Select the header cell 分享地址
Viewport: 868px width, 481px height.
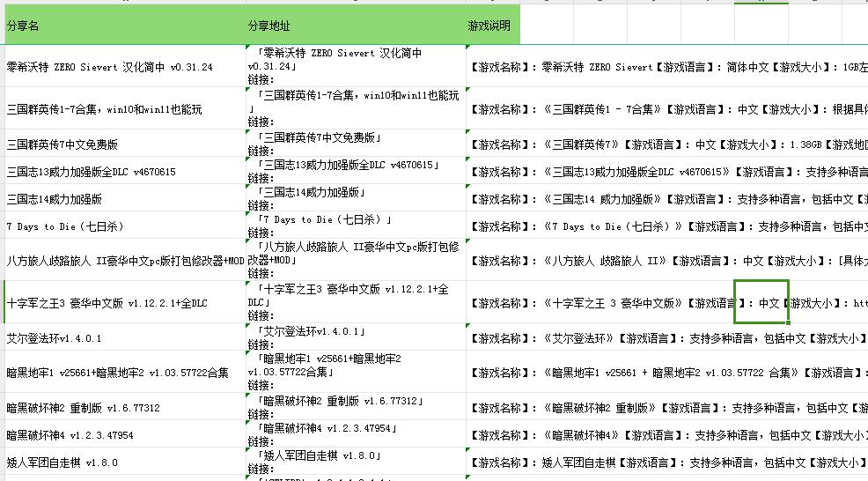pos(356,26)
